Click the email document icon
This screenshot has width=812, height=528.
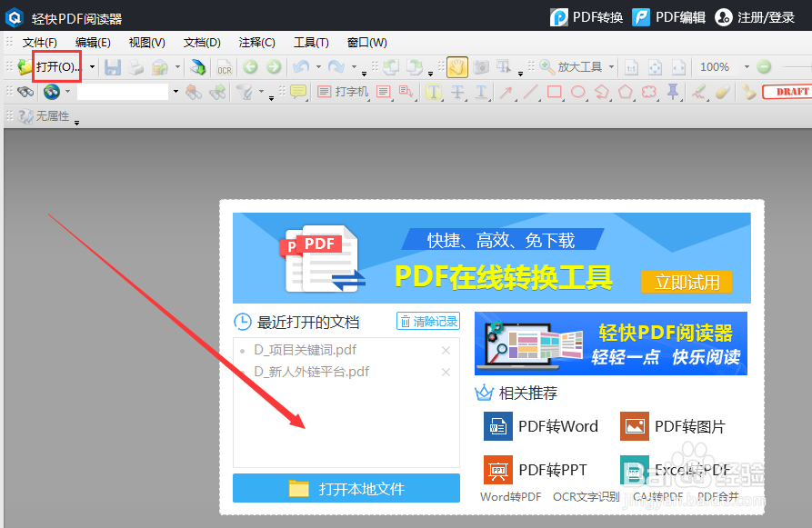pos(159,66)
